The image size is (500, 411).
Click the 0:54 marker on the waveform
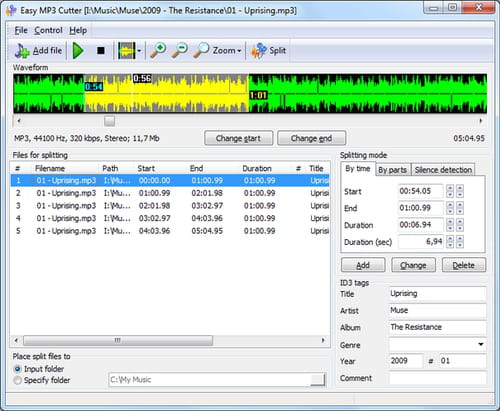tap(94, 87)
